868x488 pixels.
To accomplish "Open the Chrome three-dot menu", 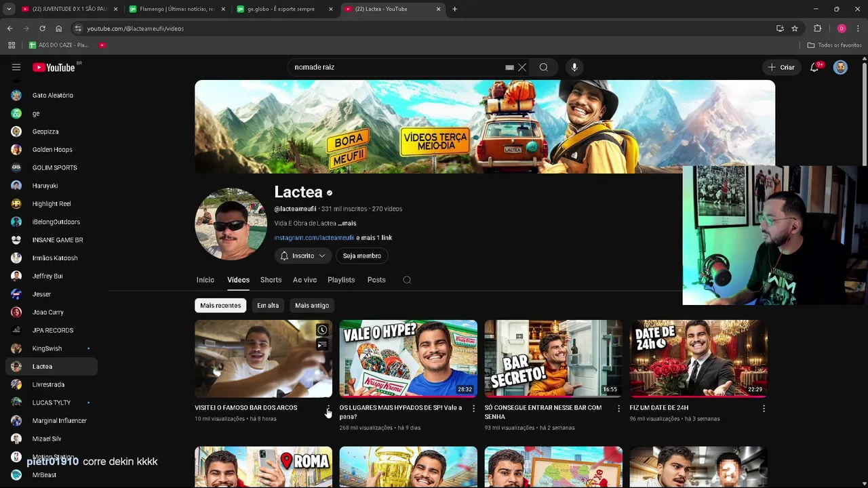I will point(859,28).
